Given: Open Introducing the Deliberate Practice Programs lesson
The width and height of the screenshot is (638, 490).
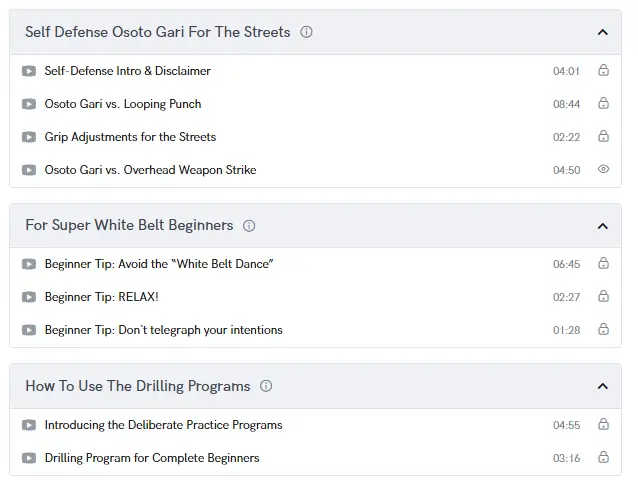Looking at the screenshot, I should [163, 425].
